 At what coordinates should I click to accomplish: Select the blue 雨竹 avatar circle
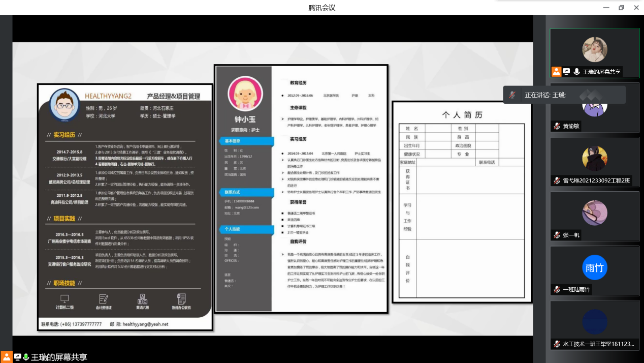[x=595, y=267]
